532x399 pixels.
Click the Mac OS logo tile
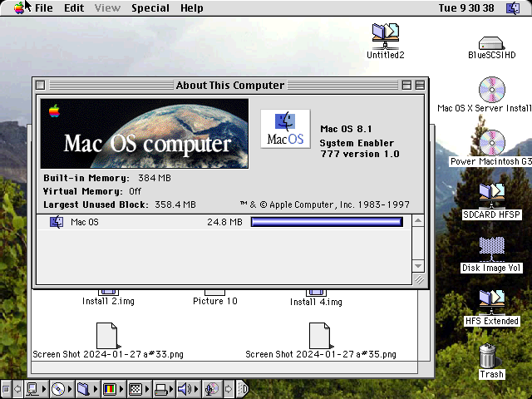[x=285, y=129]
